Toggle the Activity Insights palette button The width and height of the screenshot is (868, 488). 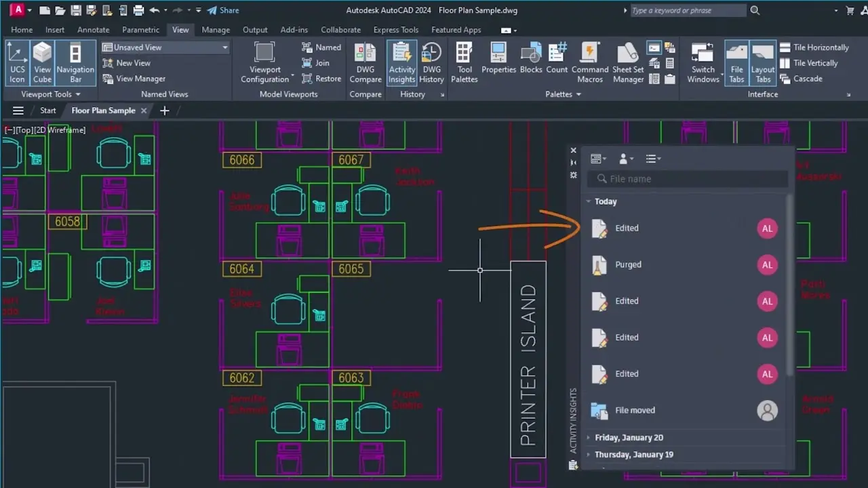[402, 62]
